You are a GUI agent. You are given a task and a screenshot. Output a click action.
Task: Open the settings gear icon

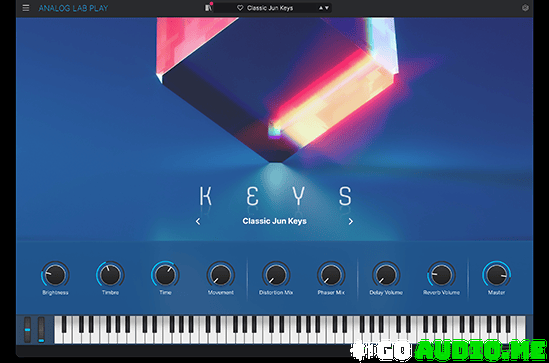pos(525,8)
